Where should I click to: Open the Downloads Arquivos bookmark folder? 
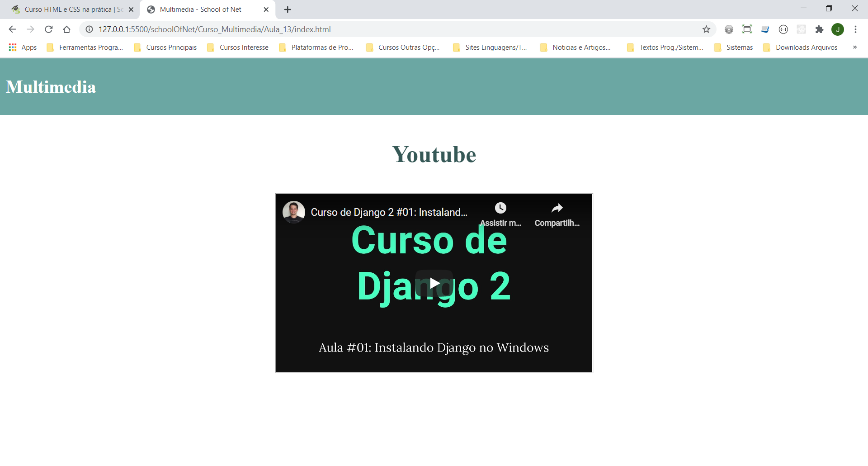point(801,48)
